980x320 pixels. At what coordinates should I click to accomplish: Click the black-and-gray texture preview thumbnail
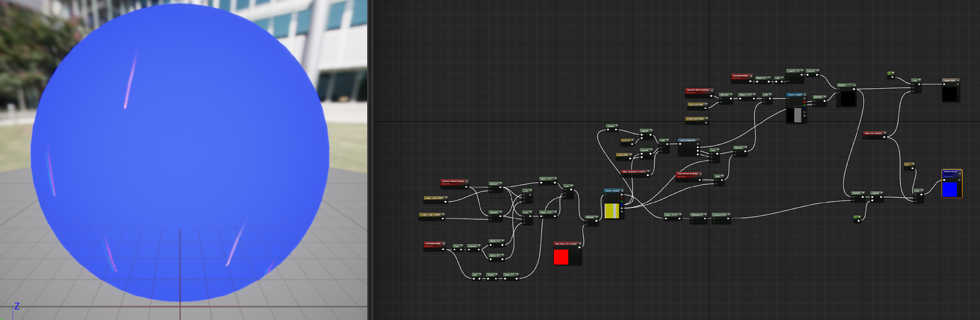tap(794, 115)
